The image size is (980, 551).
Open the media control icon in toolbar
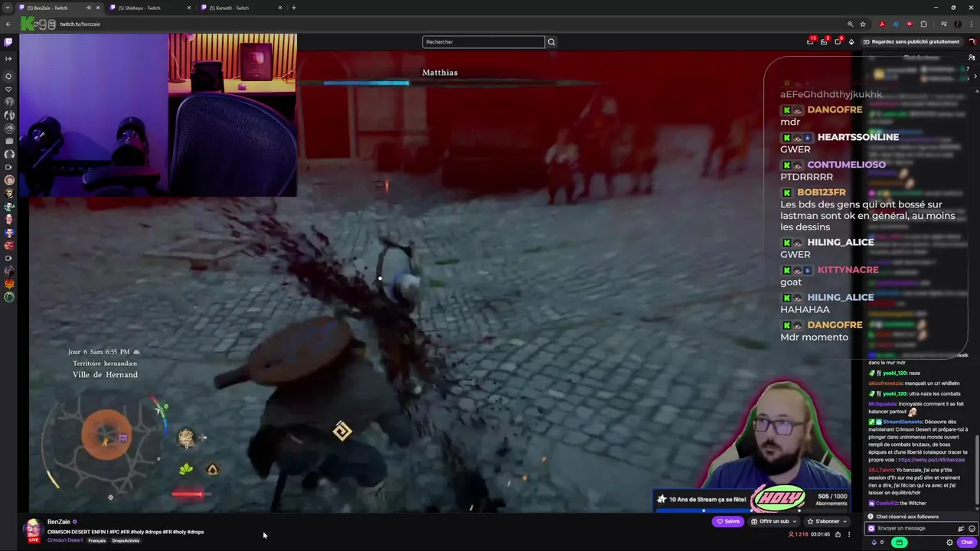tap(943, 24)
